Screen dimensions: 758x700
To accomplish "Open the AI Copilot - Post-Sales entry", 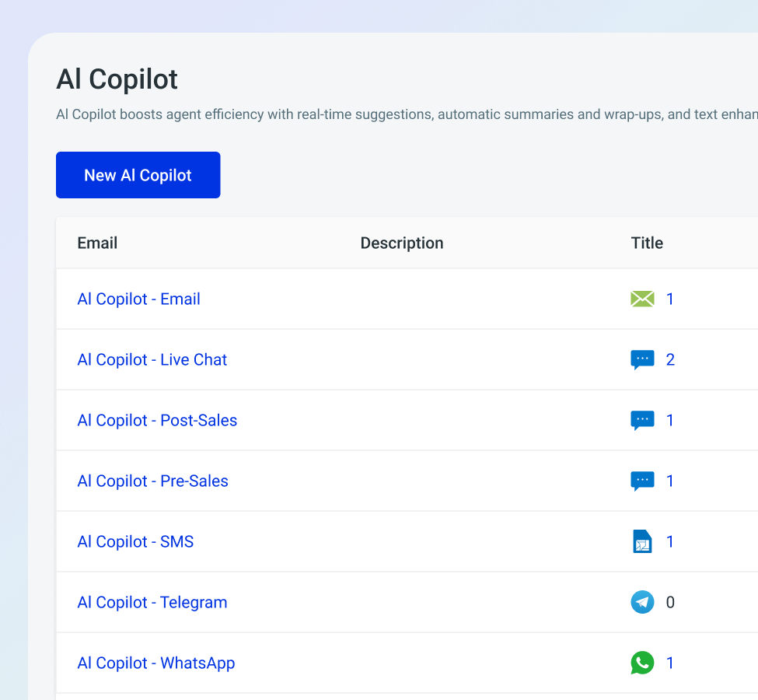I will [157, 420].
